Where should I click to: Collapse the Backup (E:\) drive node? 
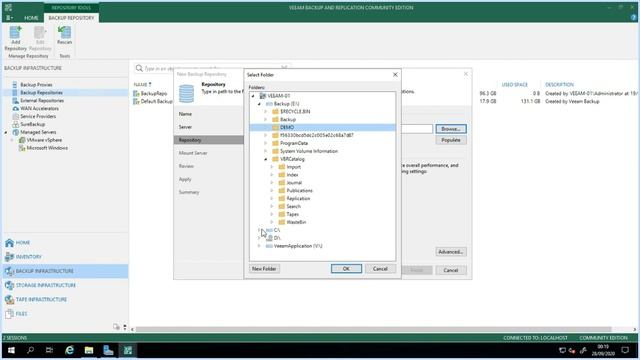coord(259,104)
